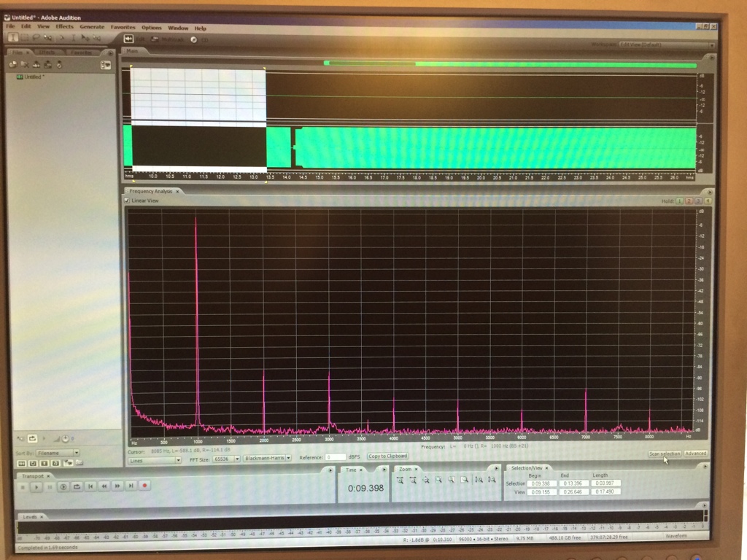This screenshot has width=747, height=560.
Task: Click the Selection Begin time field
Action: [x=541, y=483]
